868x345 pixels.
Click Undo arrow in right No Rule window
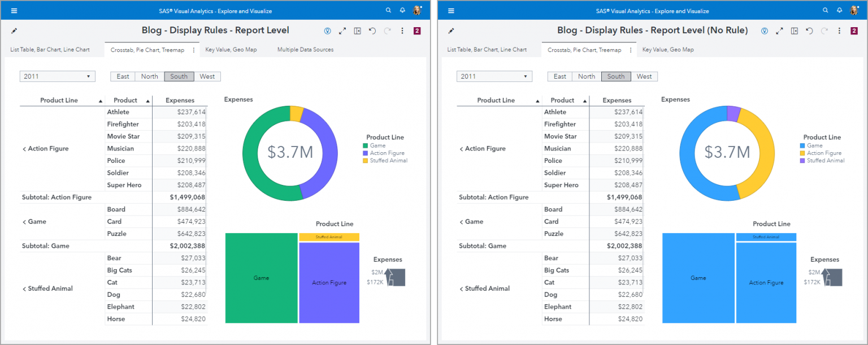pyautogui.click(x=809, y=31)
